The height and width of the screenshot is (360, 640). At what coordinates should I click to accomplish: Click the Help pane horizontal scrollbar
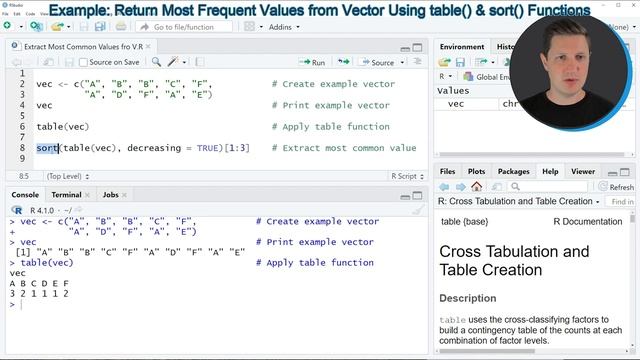[x=487, y=351]
